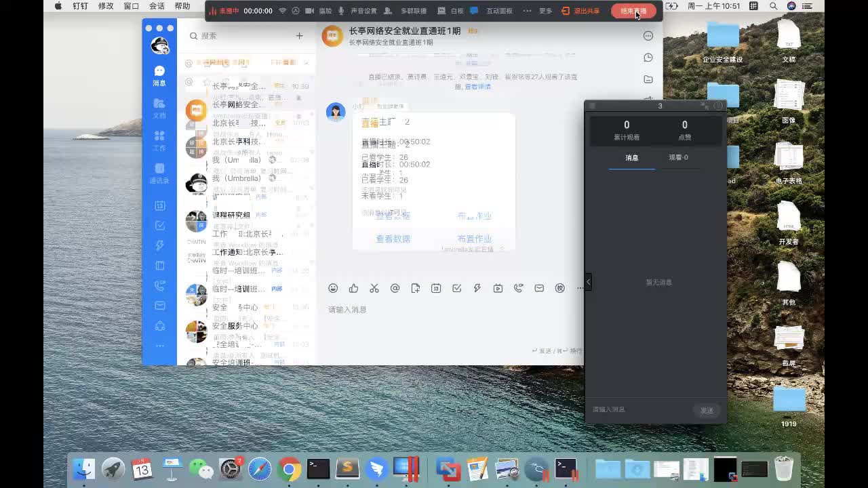
Task: Open Google Chrome from the Dock
Action: pyautogui.click(x=289, y=468)
